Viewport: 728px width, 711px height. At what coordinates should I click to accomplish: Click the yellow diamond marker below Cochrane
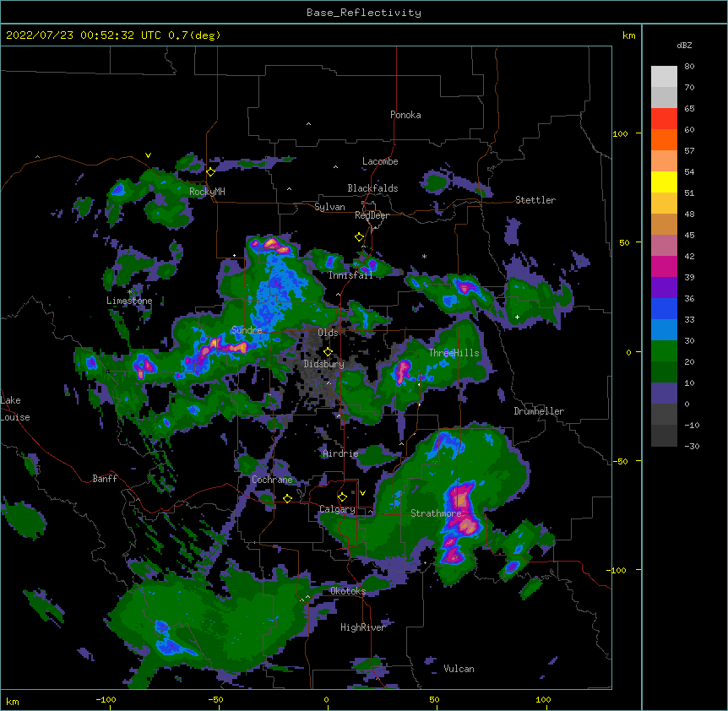[x=287, y=498]
